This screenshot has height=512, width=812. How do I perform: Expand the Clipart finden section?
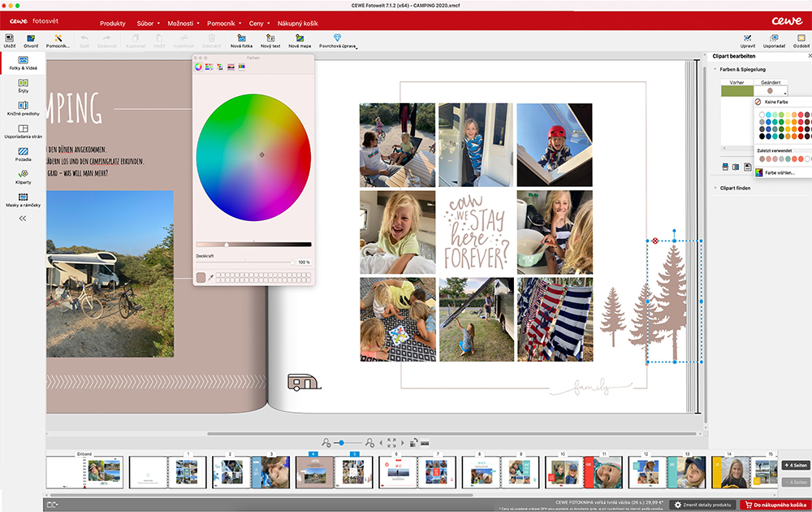tap(736, 188)
